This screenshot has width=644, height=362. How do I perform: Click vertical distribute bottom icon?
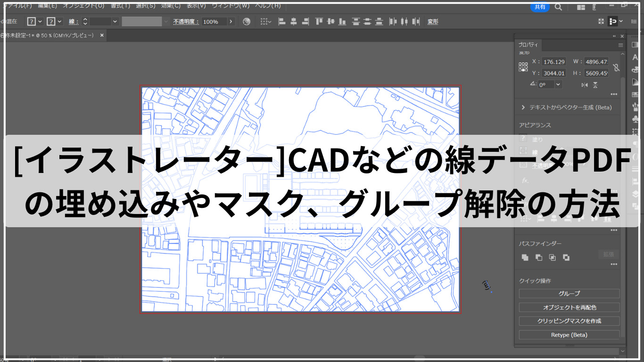coord(379,22)
